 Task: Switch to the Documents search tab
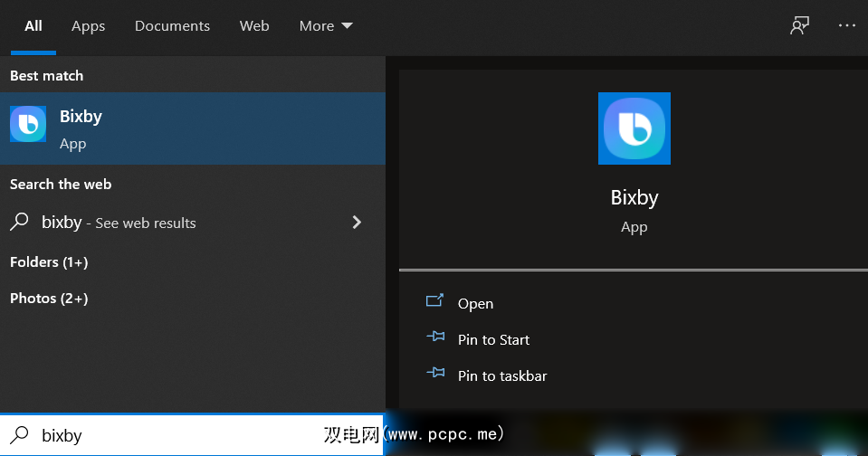tap(172, 26)
